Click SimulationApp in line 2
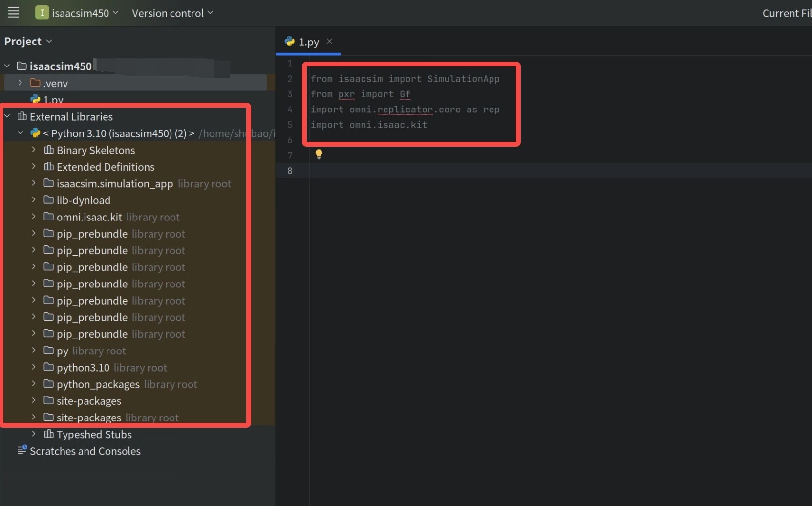This screenshot has height=506, width=812. click(x=463, y=79)
